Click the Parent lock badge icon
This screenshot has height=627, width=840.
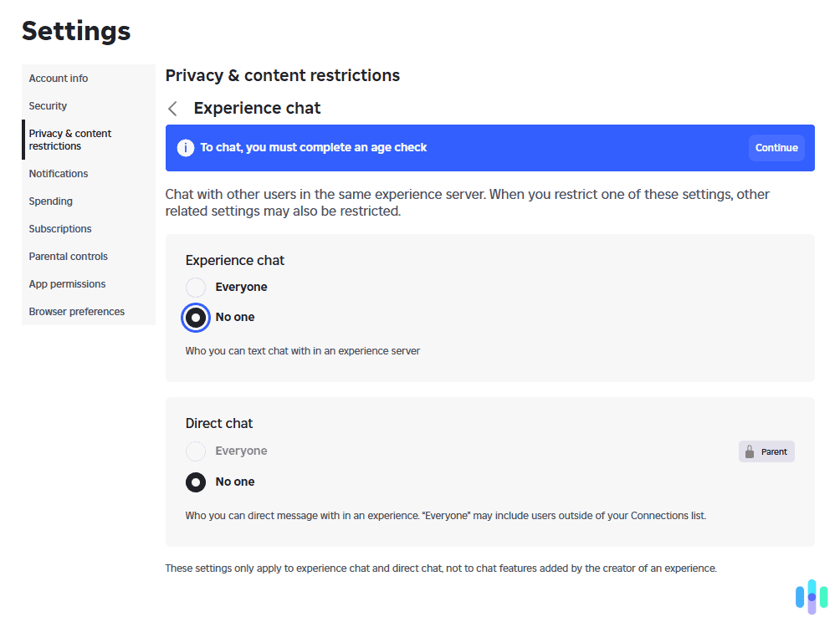750,451
